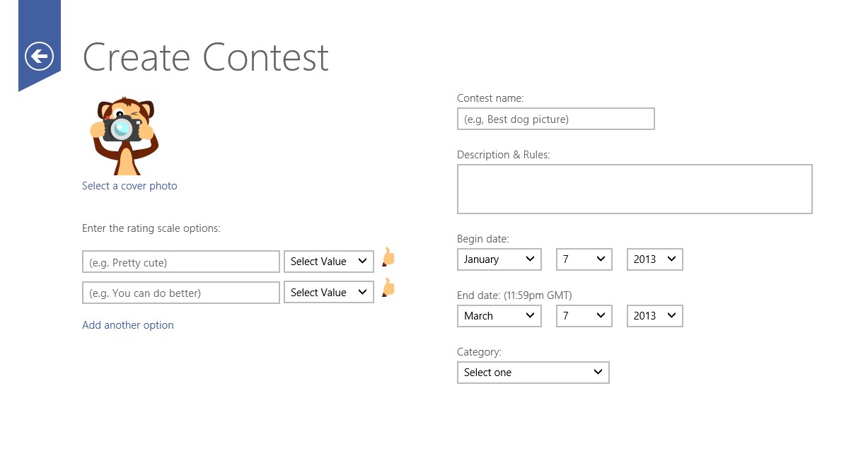The height and width of the screenshot is (451, 868).
Task: Expand the Begin date day dropdown
Action: coord(584,259)
